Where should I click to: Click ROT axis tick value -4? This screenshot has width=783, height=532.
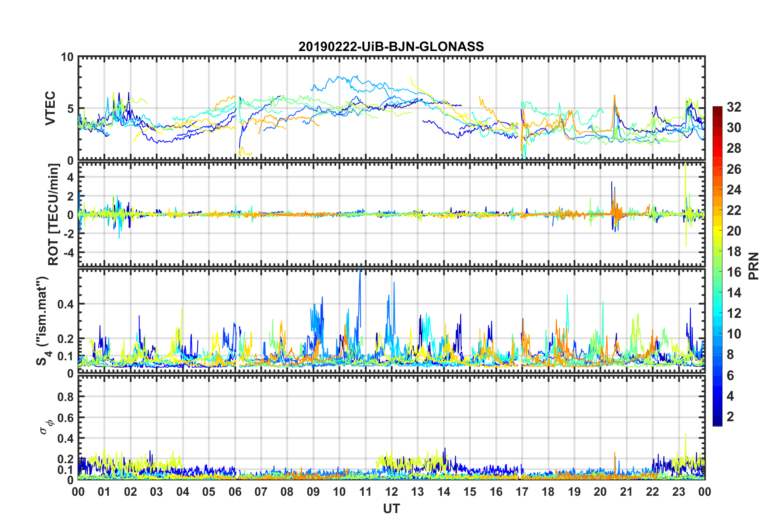pyautogui.click(x=69, y=252)
